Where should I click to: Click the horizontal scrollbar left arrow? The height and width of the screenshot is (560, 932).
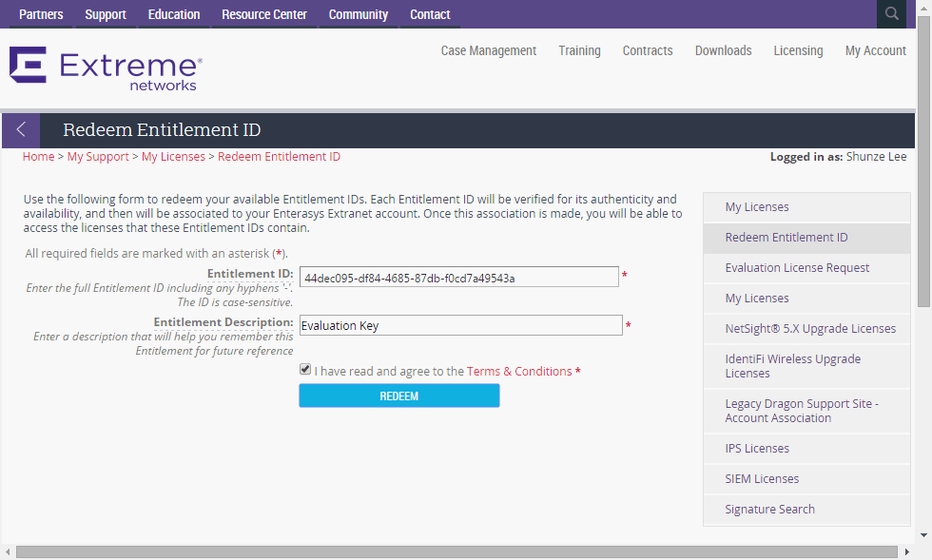tap(8, 552)
